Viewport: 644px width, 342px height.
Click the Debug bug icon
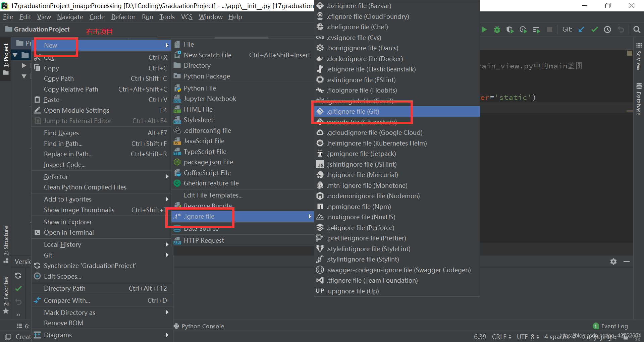(x=497, y=30)
